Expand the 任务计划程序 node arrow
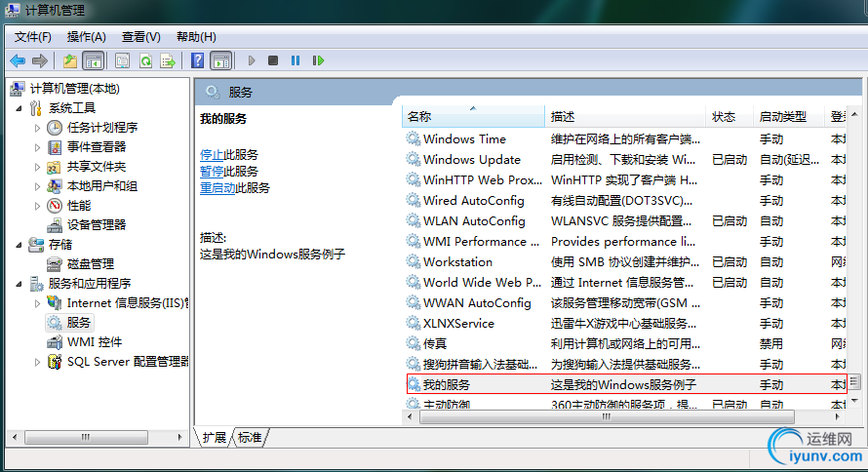 [x=37, y=128]
